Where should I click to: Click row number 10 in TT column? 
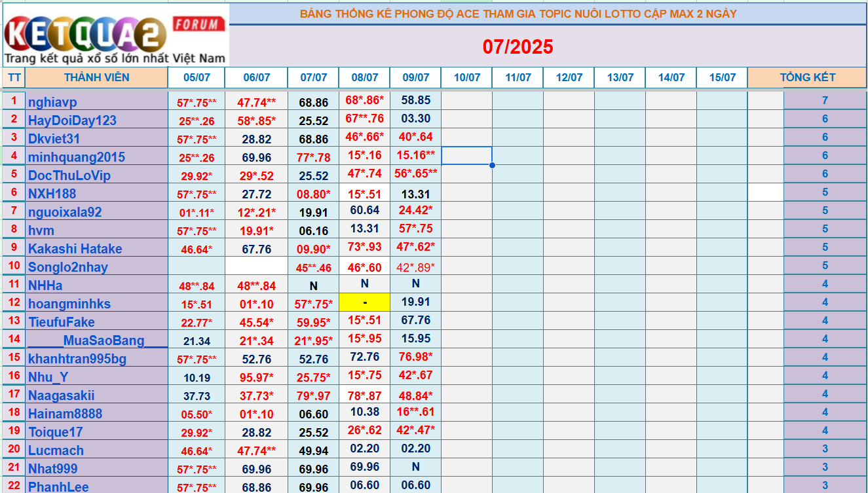point(14,266)
